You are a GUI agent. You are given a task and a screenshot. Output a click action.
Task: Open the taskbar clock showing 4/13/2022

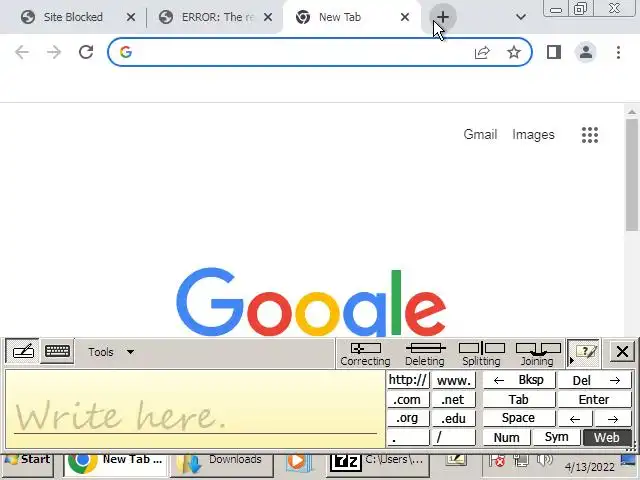click(x=589, y=467)
